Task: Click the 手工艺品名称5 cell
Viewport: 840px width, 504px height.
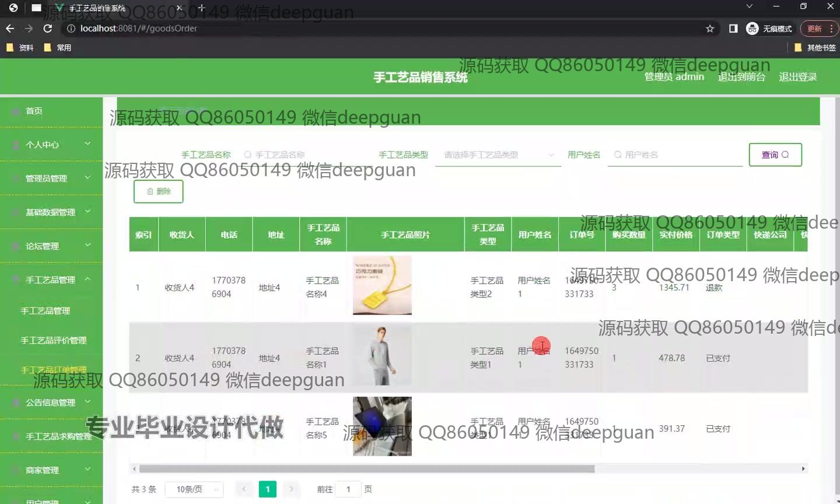Action: coord(322,428)
